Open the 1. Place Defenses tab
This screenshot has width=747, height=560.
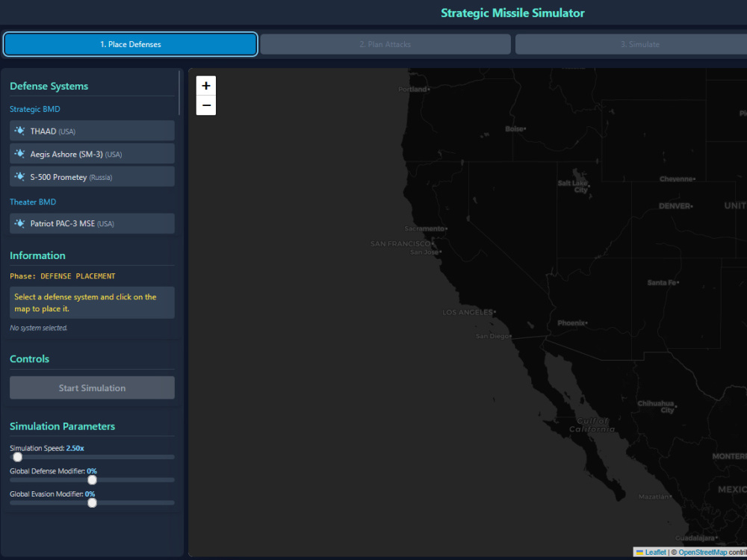pos(131,44)
